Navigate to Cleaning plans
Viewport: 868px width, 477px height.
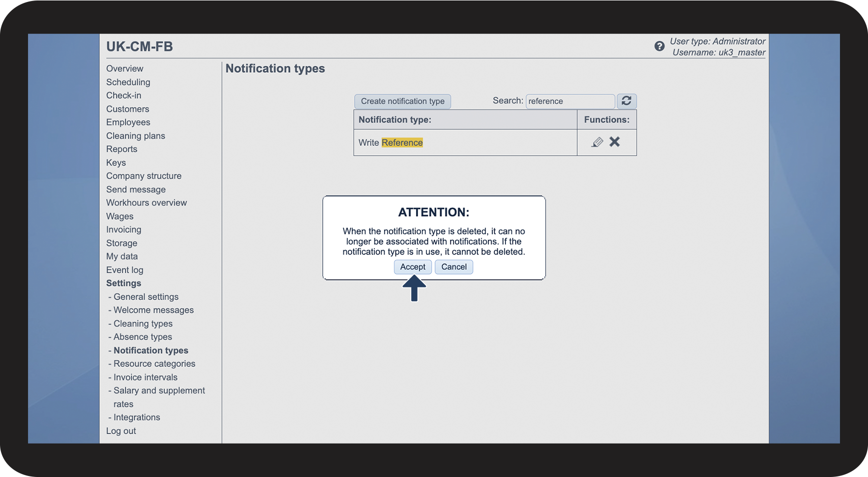point(136,136)
